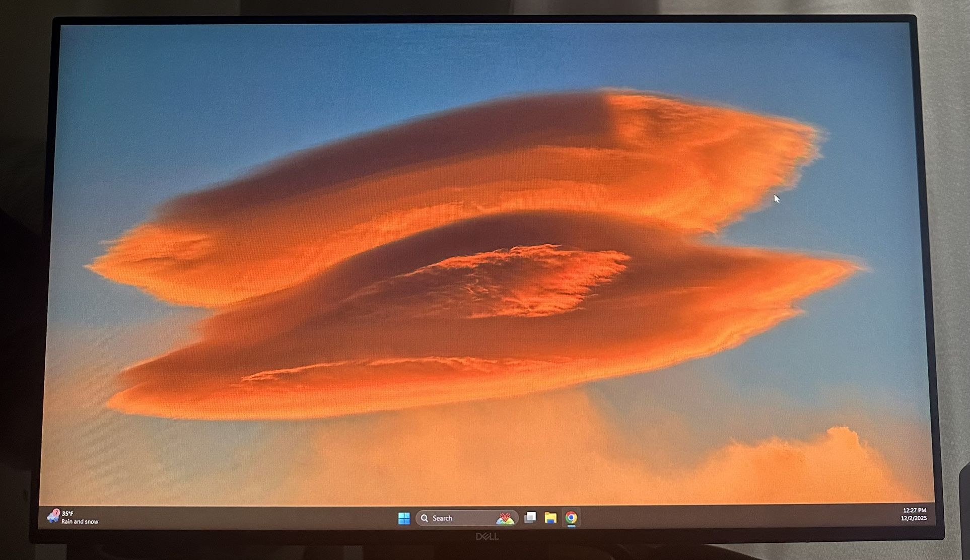The width and height of the screenshot is (970, 560).
Task: Click the Windows logo on the taskbar
Action: point(404,518)
